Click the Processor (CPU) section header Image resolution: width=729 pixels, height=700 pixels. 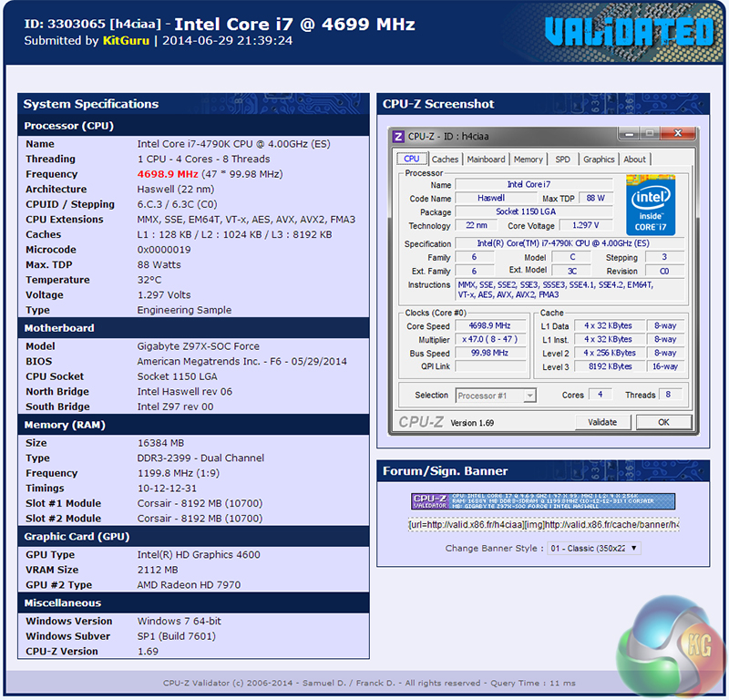point(193,126)
